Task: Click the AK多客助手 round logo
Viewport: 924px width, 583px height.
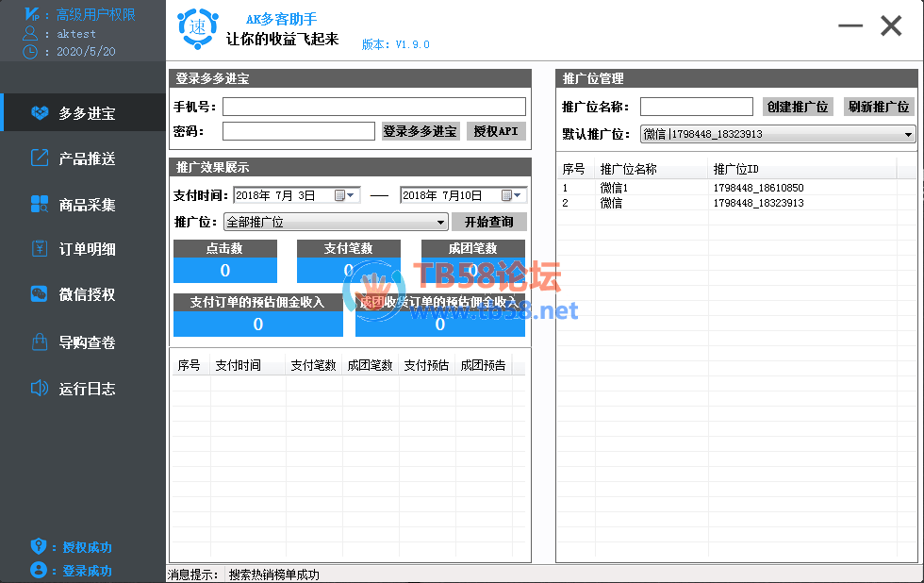Action: pos(197,28)
